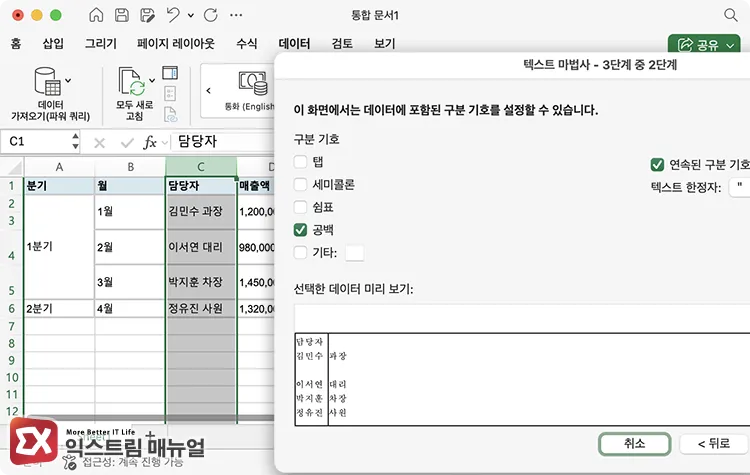Toggle 연속된 구분 기호 checkbox
The image size is (750, 475).
point(657,165)
